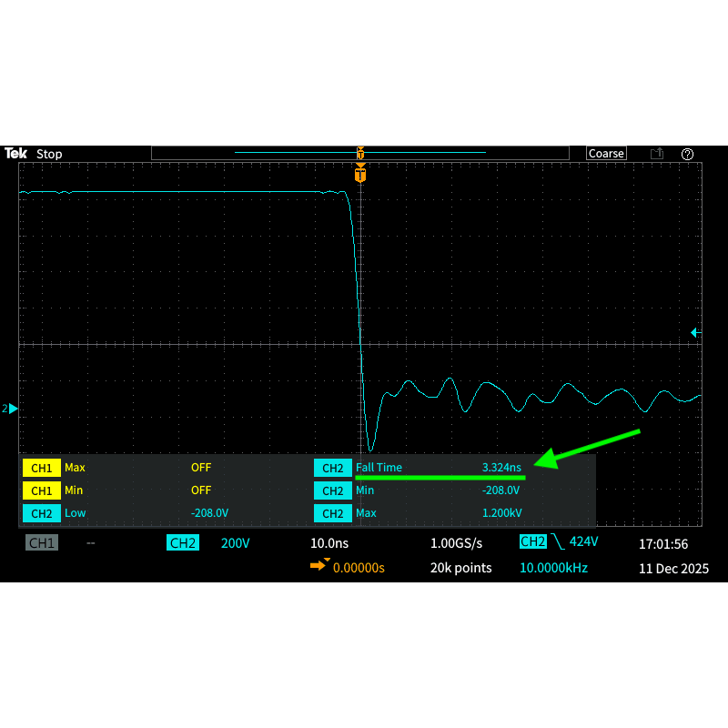
Task: Click the save/export icon beside Coarse
Action: point(656,154)
